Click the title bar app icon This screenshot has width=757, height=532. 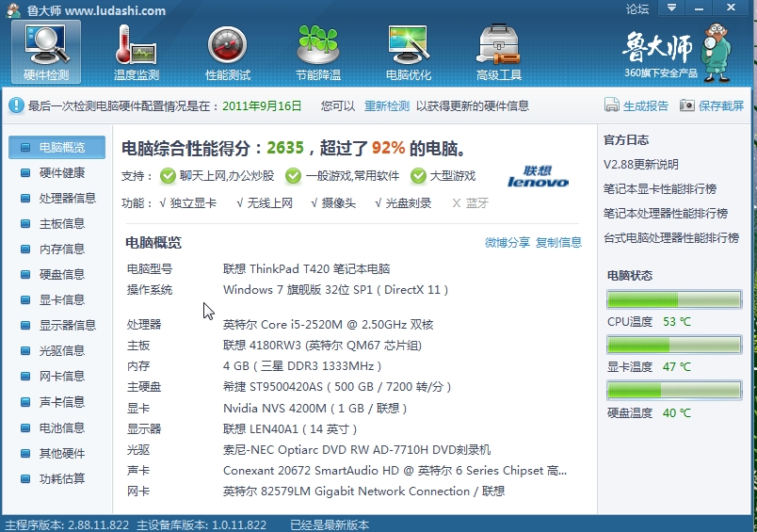(13, 9)
